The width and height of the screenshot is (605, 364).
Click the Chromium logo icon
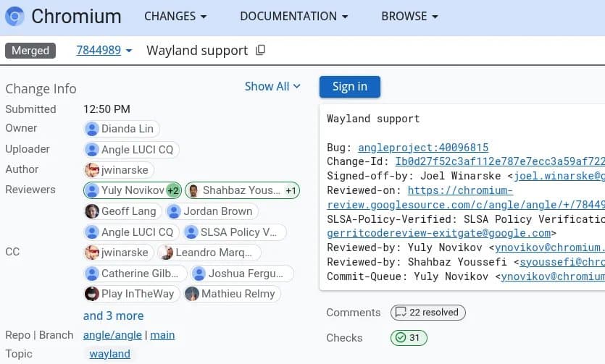pos(14,16)
